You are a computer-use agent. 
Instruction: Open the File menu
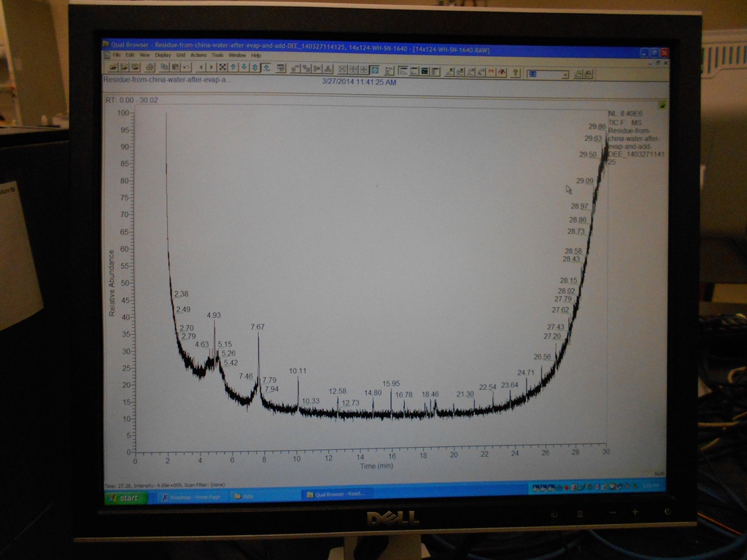117,55
